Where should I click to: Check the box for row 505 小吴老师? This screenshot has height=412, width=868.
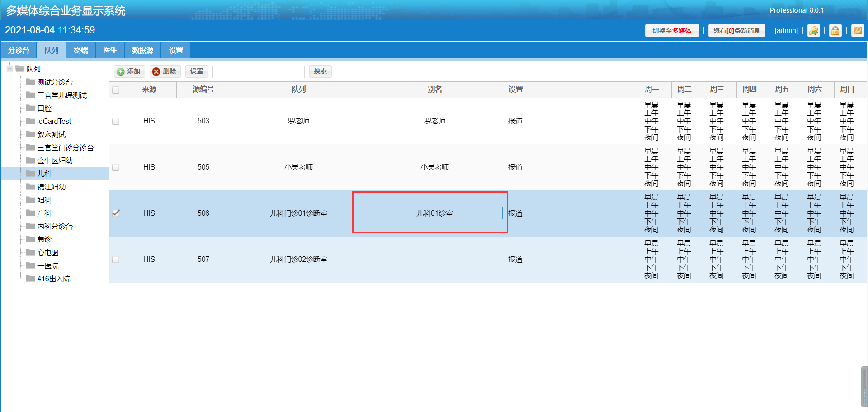116,167
